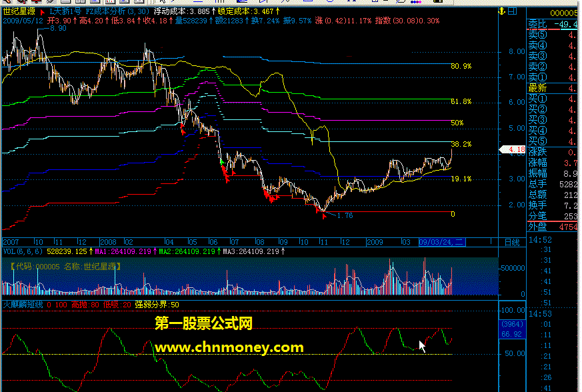Image resolution: width=582 pixels, height=392 pixels.
Task: Click the highlighted 09/03/24,二 date marker
Action: [x=442, y=243]
